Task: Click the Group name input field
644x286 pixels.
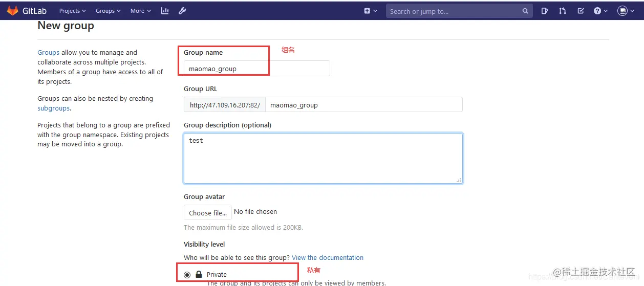Action: (256, 69)
